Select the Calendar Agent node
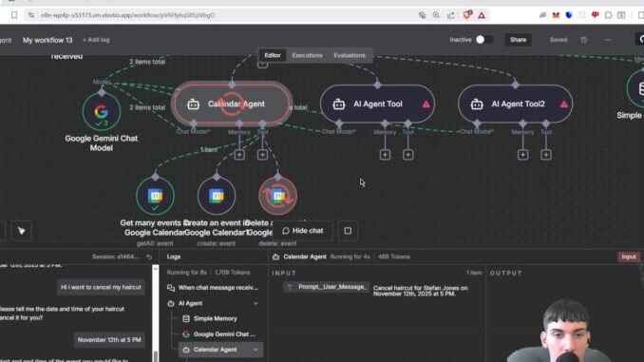 click(232, 104)
